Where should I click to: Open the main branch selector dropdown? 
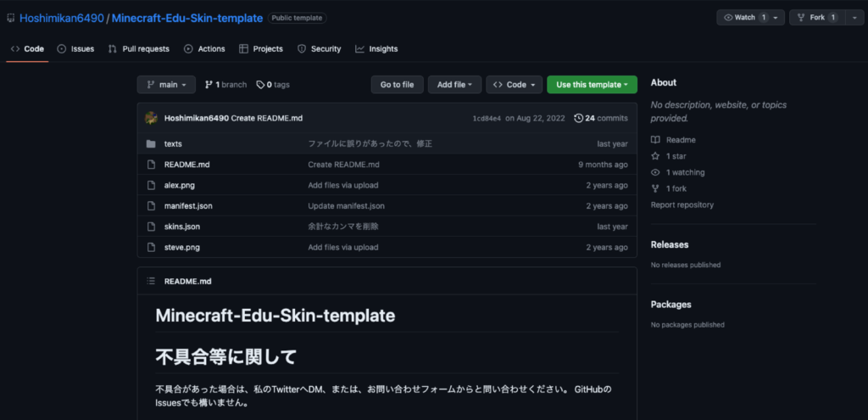166,85
